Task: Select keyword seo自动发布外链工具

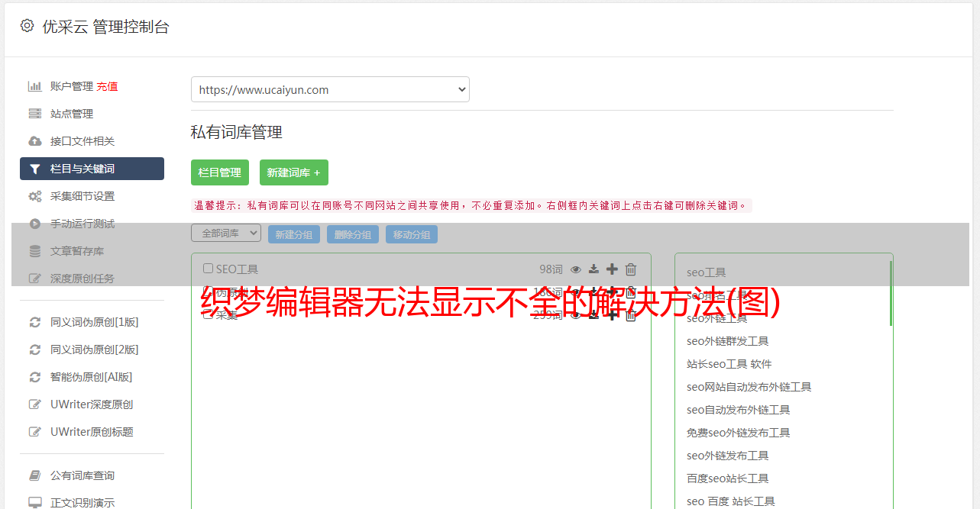Action: [x=739, y=410]
